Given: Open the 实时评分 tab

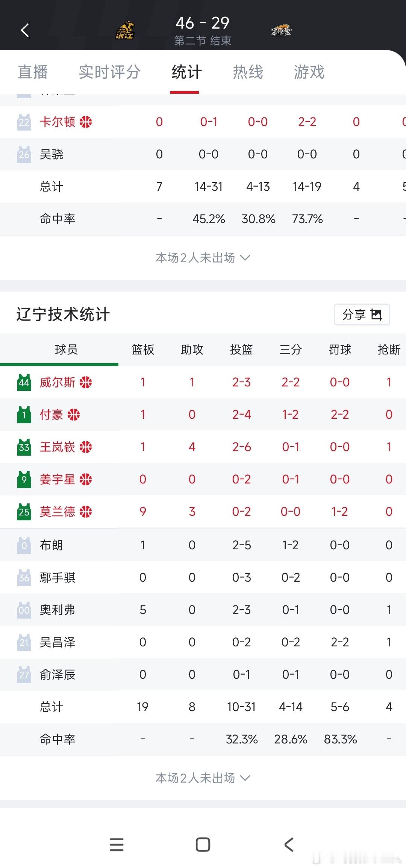Looking at the screenshot, I should pos(109,72).
